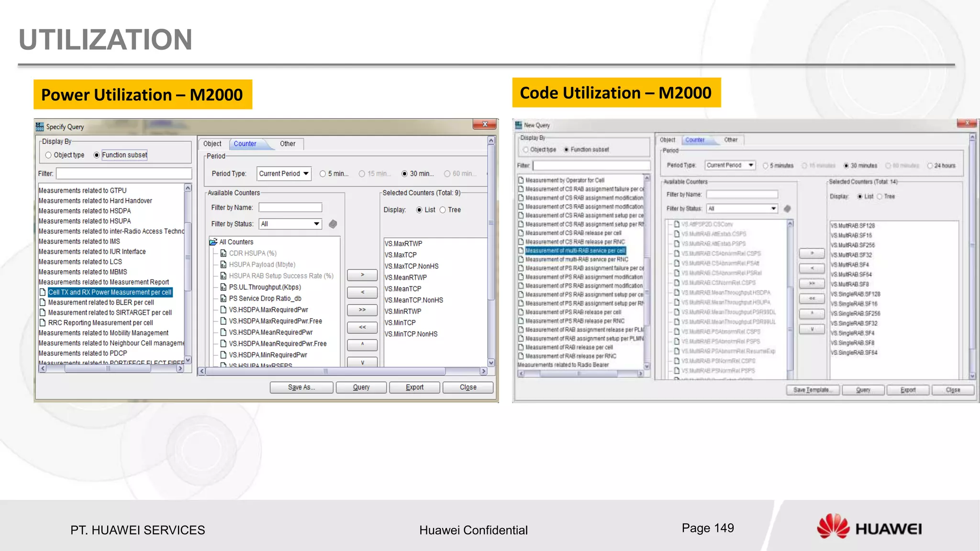Click the HSUPA RAB Setup Success Rate counter icon
980x551 pixels.
[223, 276]
